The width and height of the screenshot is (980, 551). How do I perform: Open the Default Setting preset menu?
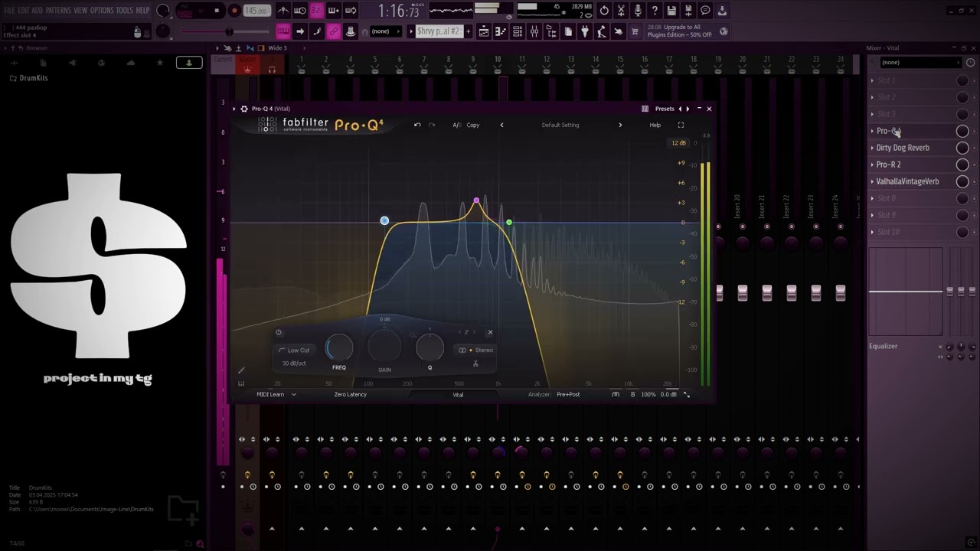click(x=560, y=125)
